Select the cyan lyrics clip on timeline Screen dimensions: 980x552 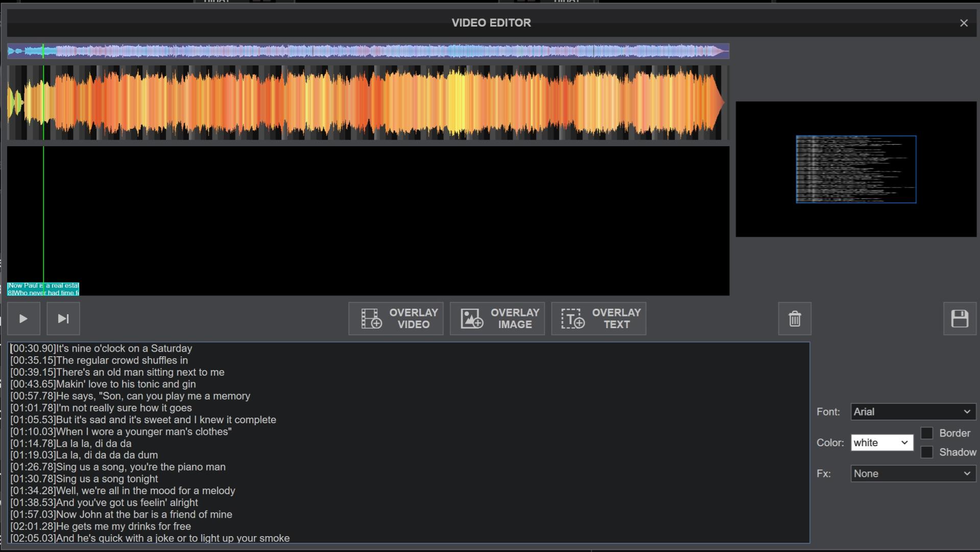[43, 289]
